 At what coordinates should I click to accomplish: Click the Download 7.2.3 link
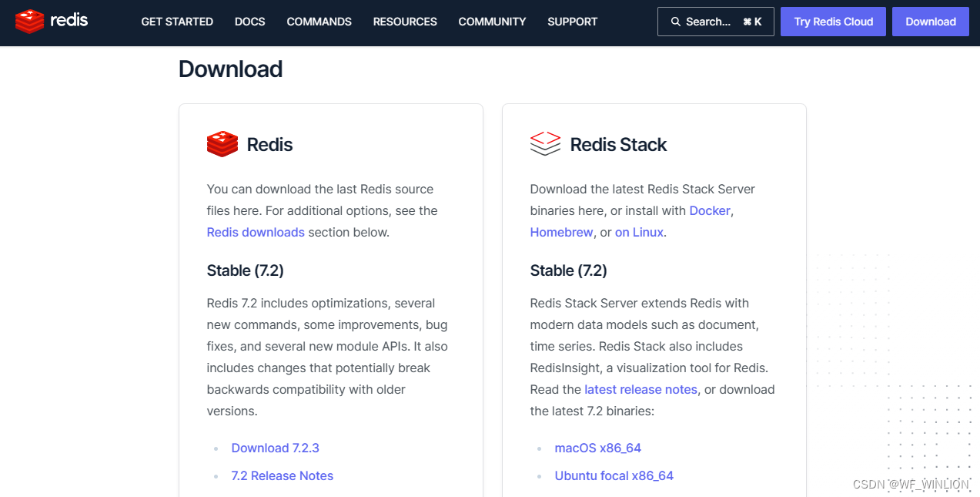tap(275, 448)
